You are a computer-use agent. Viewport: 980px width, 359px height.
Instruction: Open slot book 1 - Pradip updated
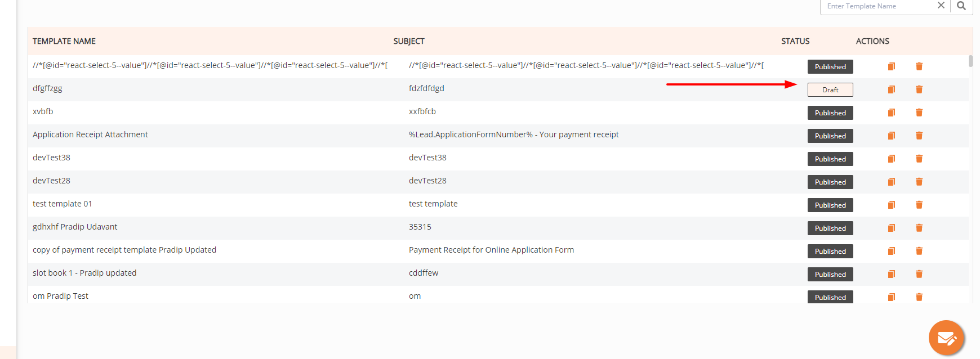(84, 273)
